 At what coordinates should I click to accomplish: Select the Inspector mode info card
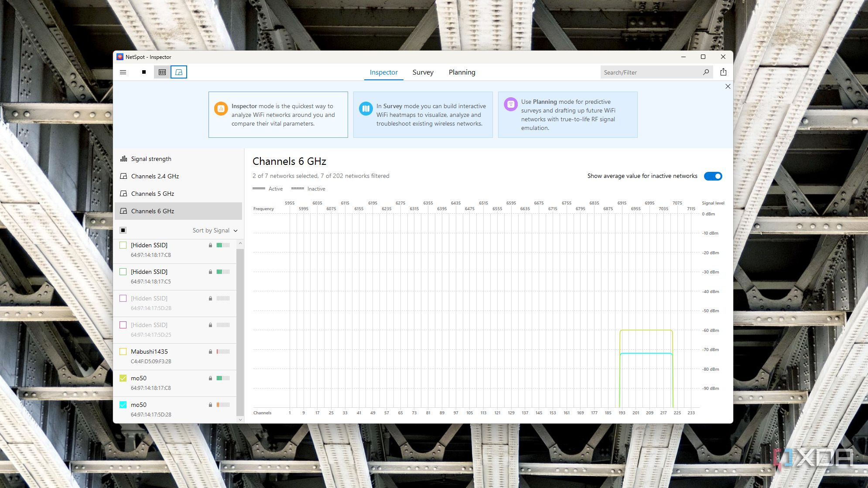pos(278,115)
